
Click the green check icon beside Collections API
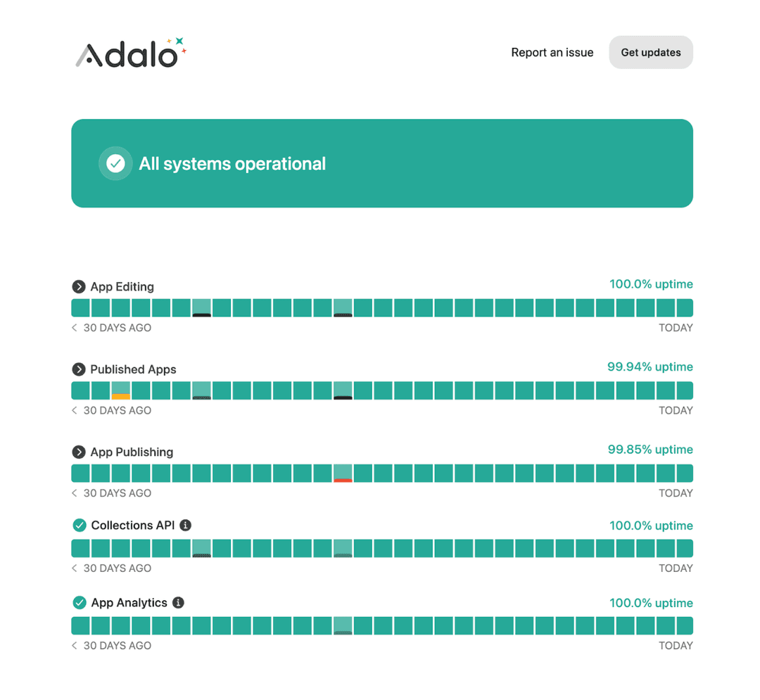click(79, 525)
